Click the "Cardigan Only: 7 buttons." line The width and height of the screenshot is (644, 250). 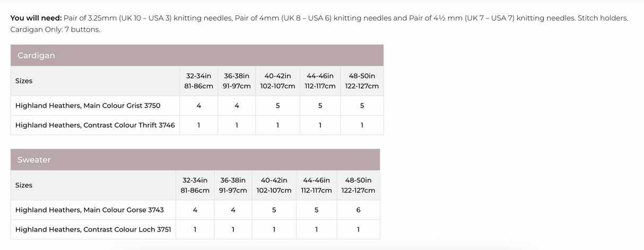tap(55, 29)
